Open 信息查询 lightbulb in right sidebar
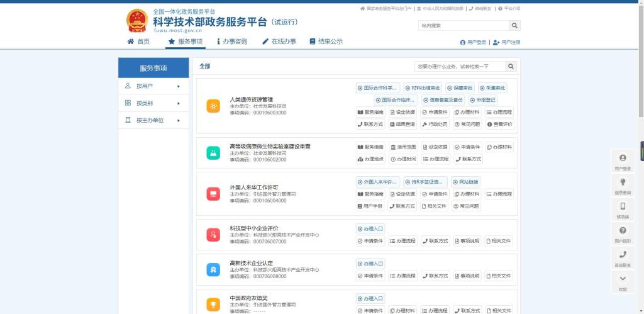This screenshot has height=314, width=644. [x=623, y=185]
